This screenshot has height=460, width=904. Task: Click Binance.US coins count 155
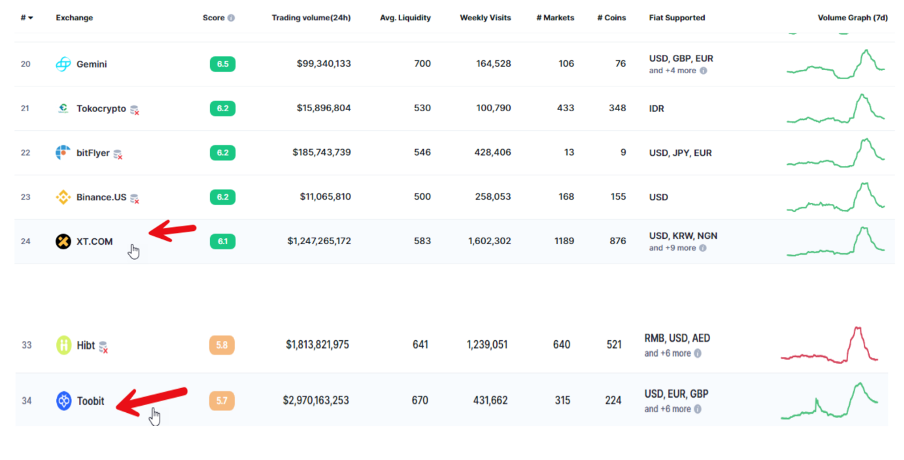click(x=618, y=197)
